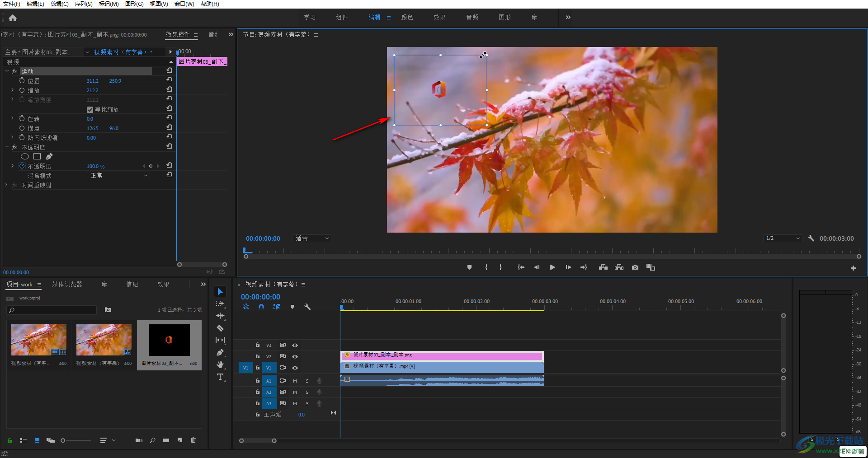Select the Type tool
868x458 pixels.
[x=220, y=377]
